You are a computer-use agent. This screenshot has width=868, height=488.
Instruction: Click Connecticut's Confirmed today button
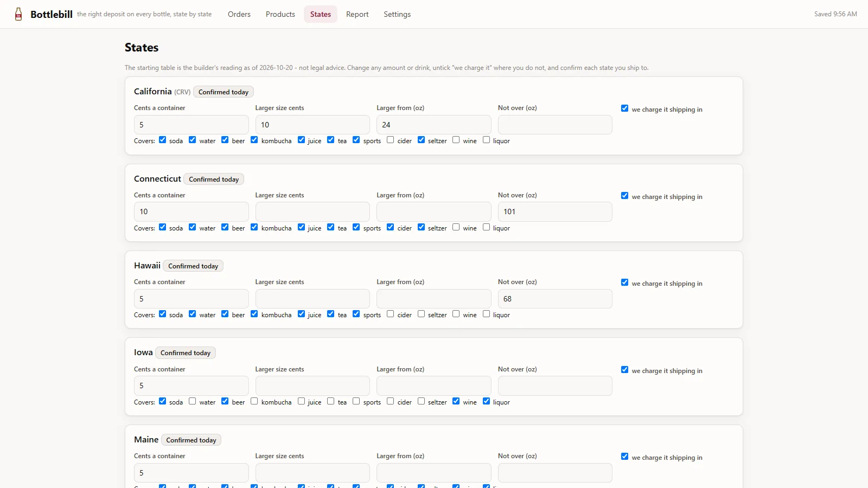point(214,179)
